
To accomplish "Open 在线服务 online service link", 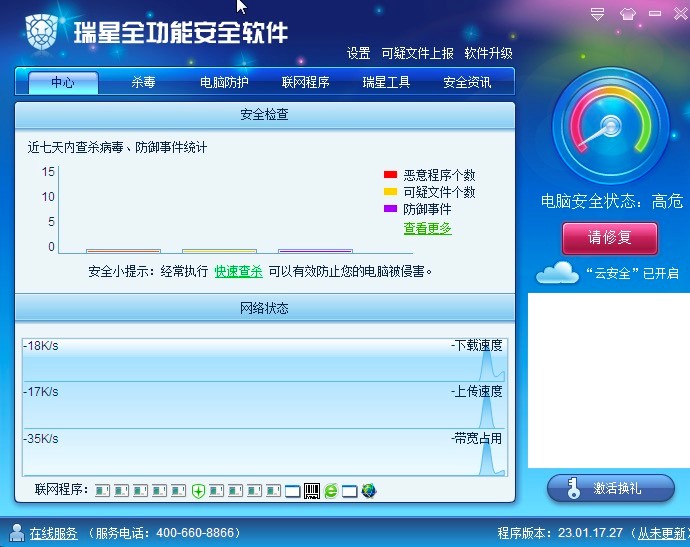I will pyautogui.click(x=54, y=533).
